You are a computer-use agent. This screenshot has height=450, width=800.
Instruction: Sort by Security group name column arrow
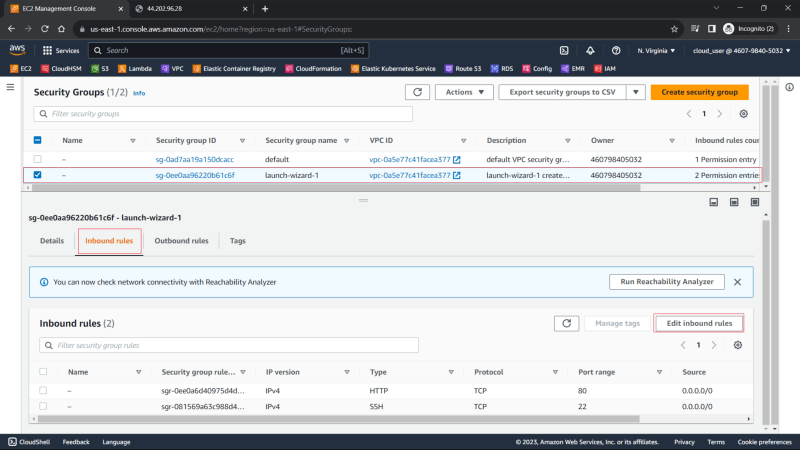point(346,141)
